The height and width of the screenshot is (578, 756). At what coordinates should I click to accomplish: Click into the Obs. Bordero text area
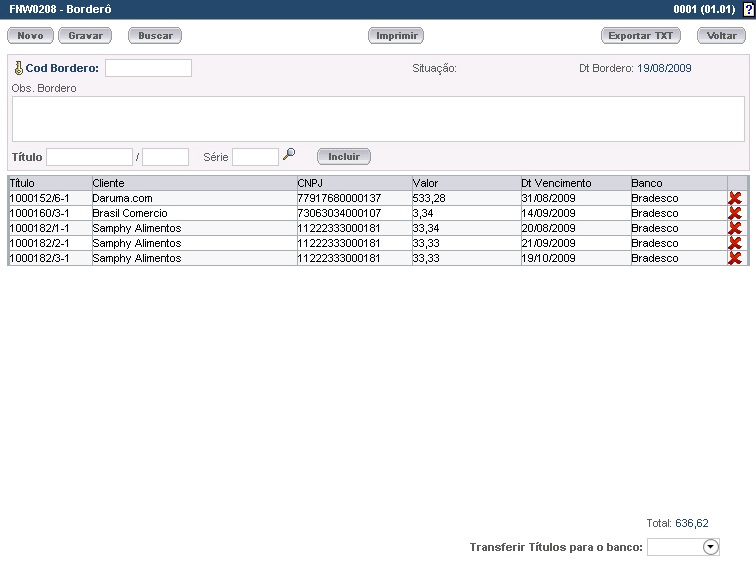click(378, 119)
